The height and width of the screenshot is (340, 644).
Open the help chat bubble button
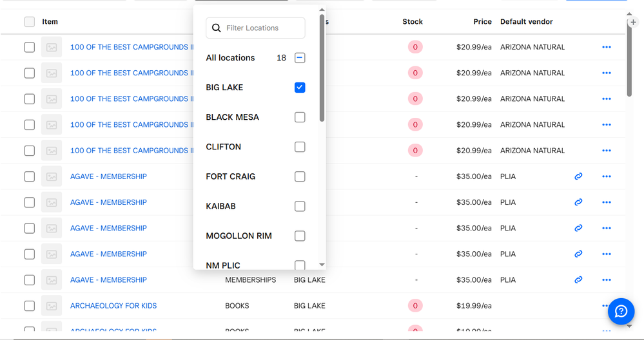tap(621, 312)
